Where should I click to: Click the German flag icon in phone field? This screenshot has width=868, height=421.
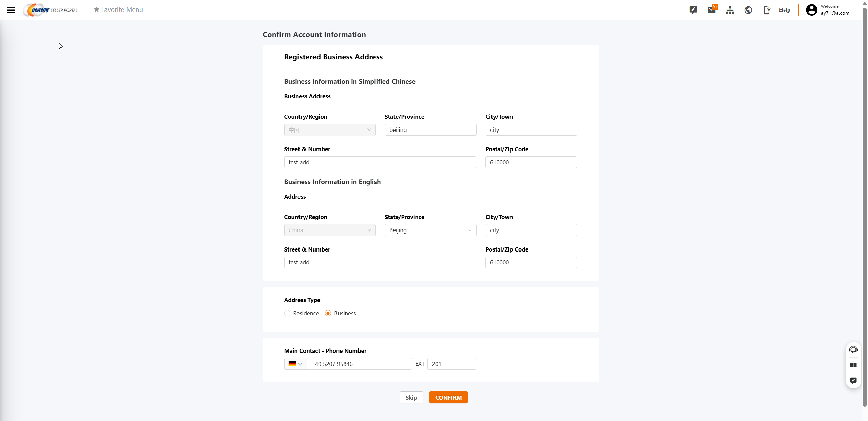click(x=292, y=364)
